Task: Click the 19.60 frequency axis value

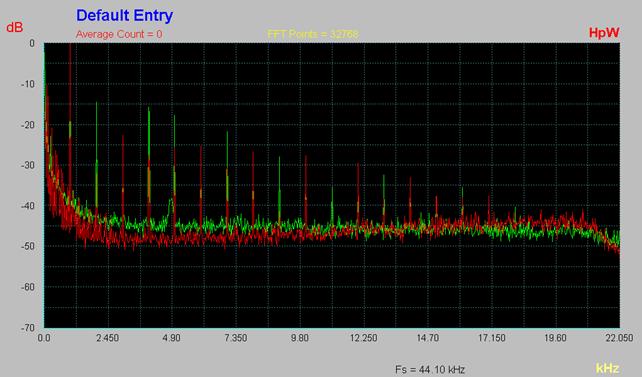Action: point(555,338)
